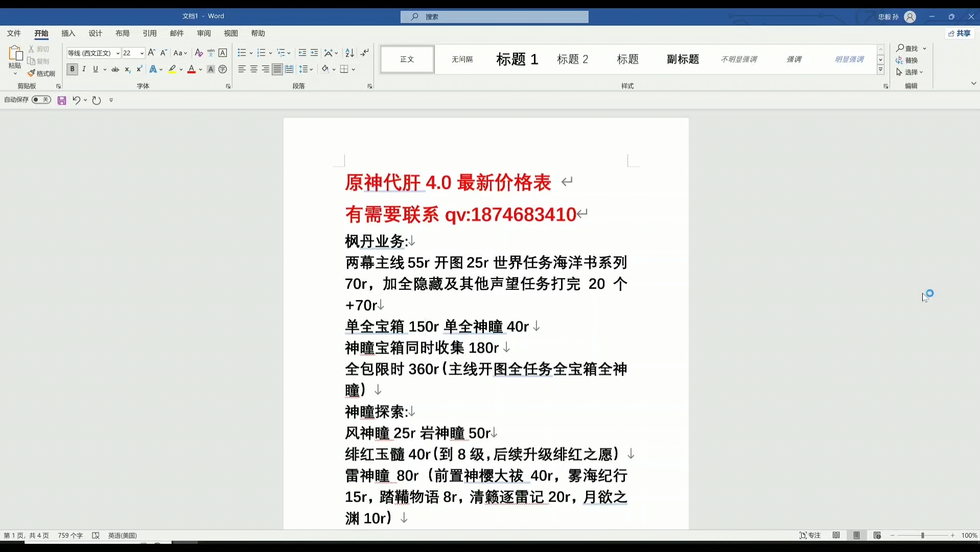Click the Share (共享) button
Screen dimensions: 980x552
click(x=960, y=33)
